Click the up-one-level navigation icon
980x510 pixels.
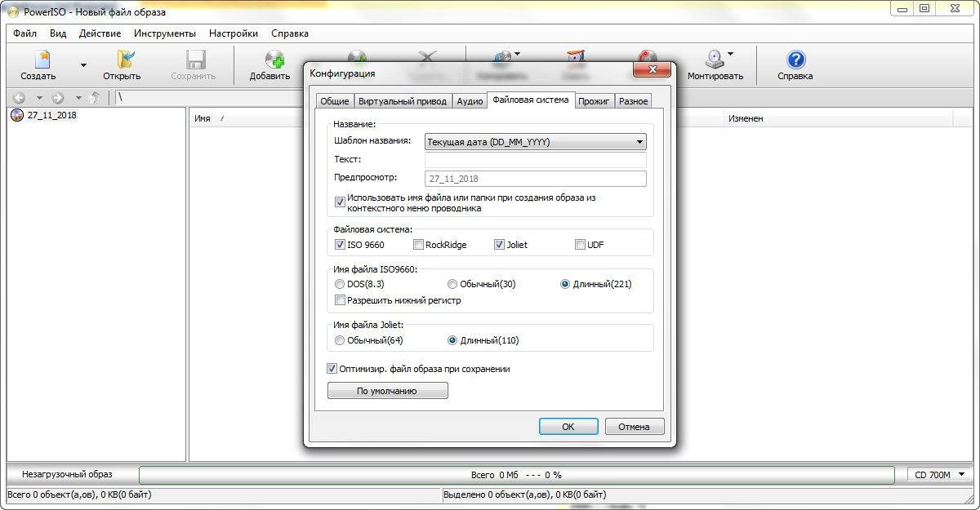(x=95, y=97)
